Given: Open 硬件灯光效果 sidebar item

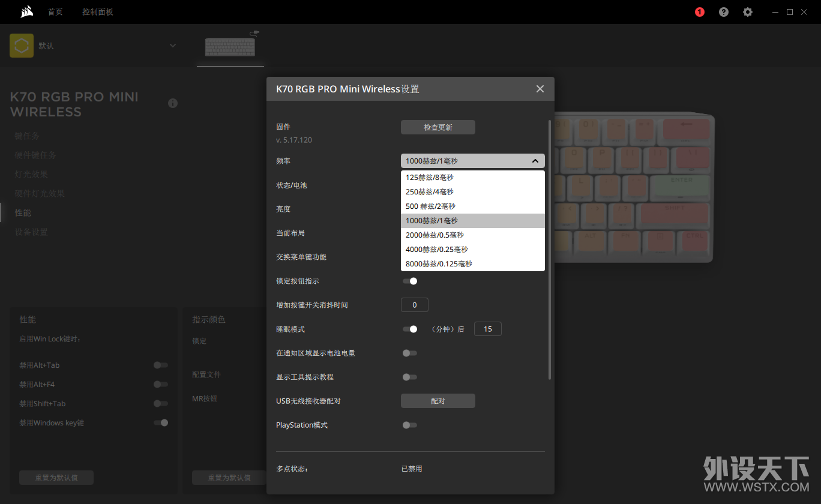Looking at the screenshot, I should coord(40,194).
